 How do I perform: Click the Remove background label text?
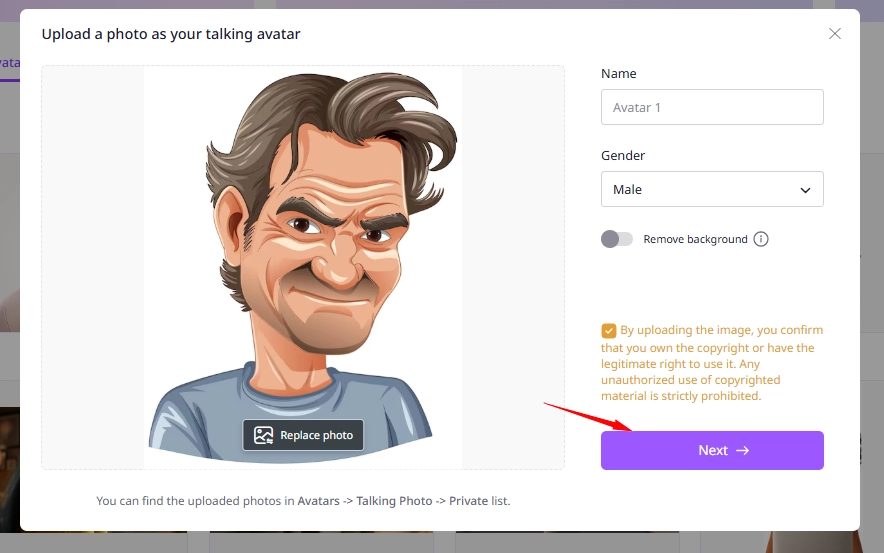pos(695,239)
